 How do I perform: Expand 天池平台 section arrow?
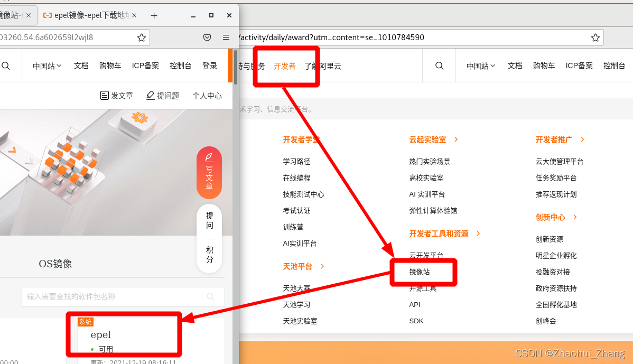click(322, 266)
